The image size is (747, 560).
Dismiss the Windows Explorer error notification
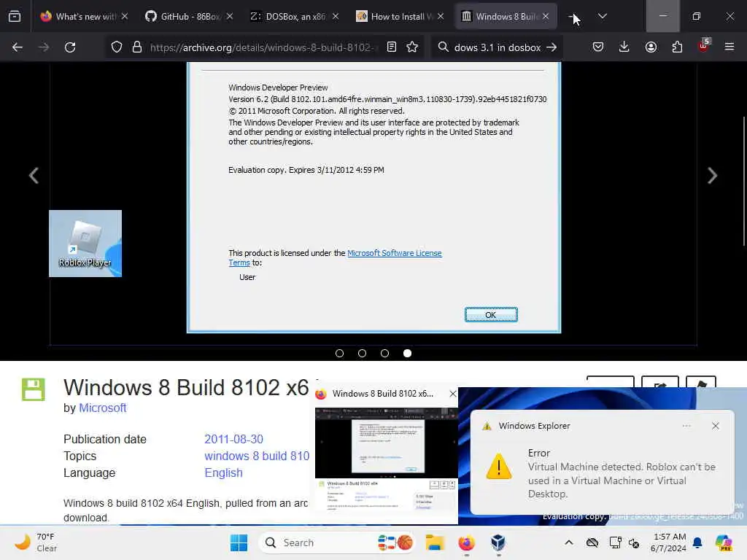(716, 426)
